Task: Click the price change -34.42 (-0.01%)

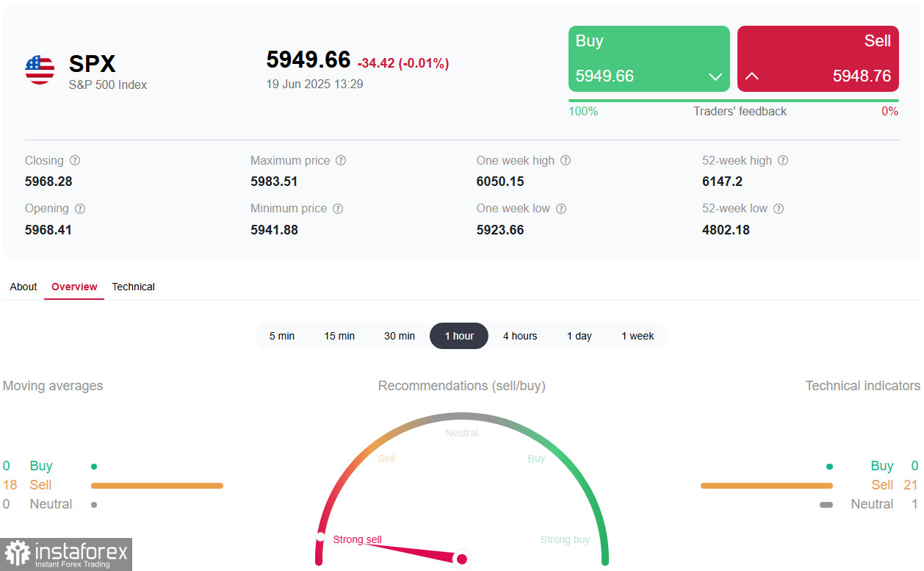Action: coord(403,63)
